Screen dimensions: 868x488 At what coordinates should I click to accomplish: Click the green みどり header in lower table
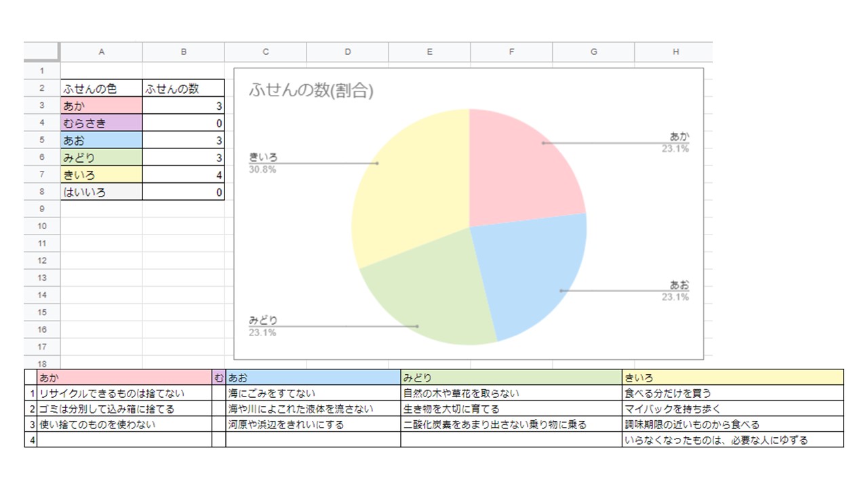point(511,378)
